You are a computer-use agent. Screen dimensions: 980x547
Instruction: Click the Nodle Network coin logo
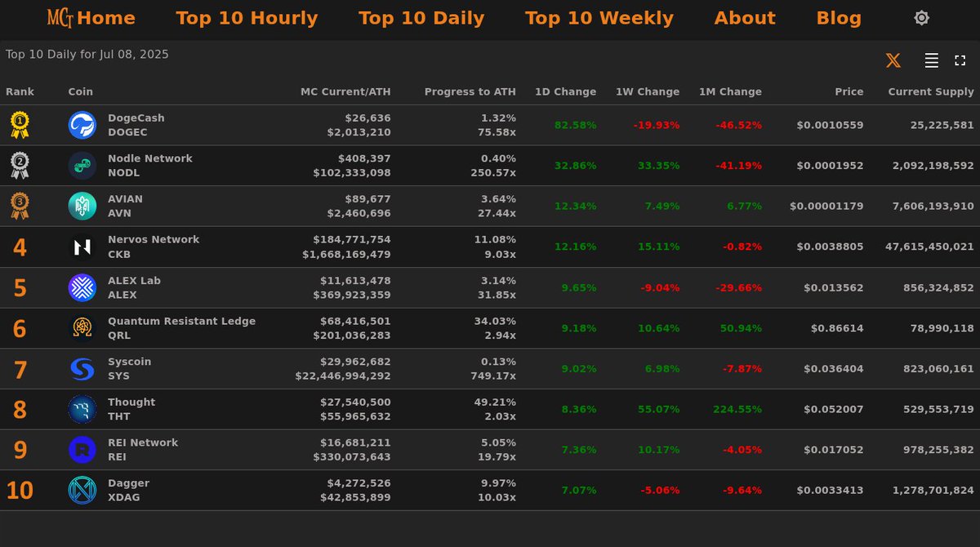click(82, 166)
